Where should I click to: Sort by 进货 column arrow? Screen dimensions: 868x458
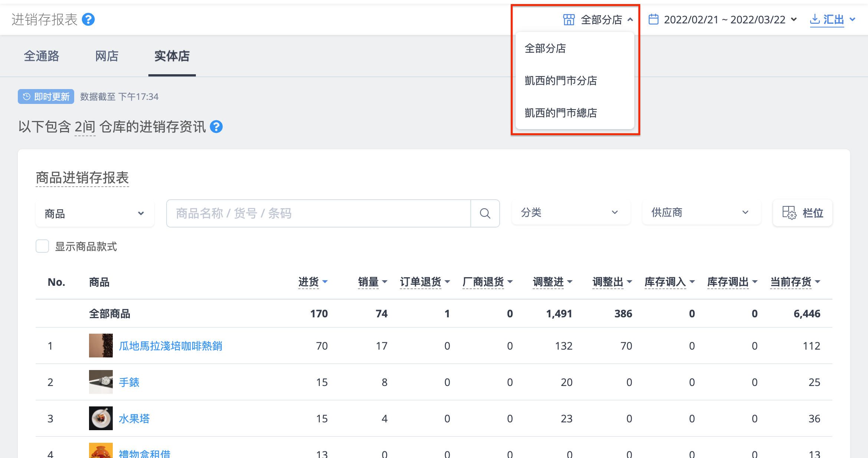coord(325,282)
